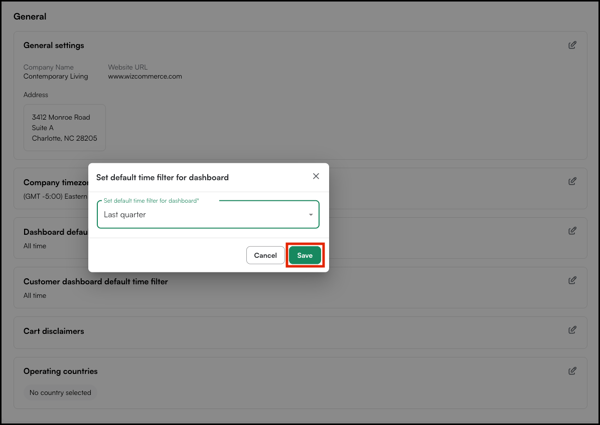Expand the dropdown arrow beside Last quarter

310,215
